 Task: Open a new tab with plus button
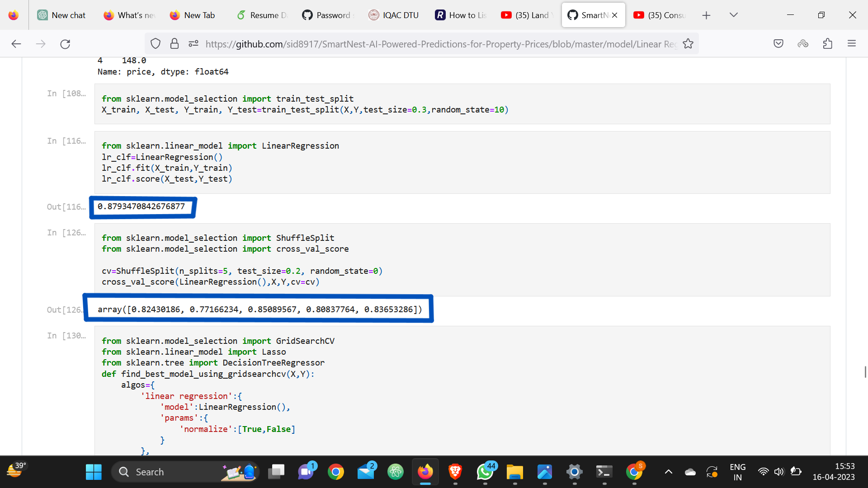point(706,15)
